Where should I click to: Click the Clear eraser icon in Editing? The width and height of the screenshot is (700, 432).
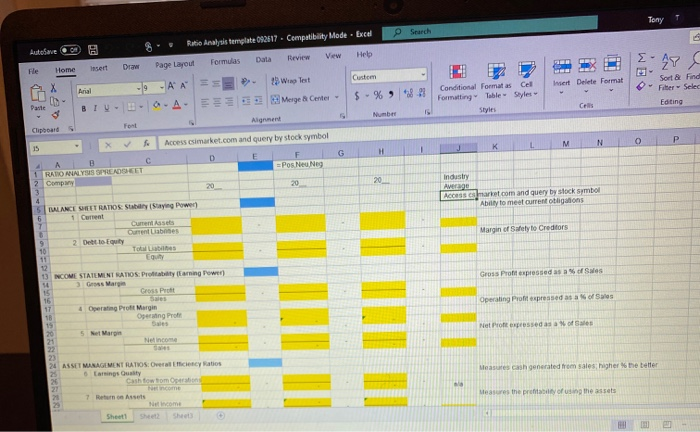coord(641,86)
